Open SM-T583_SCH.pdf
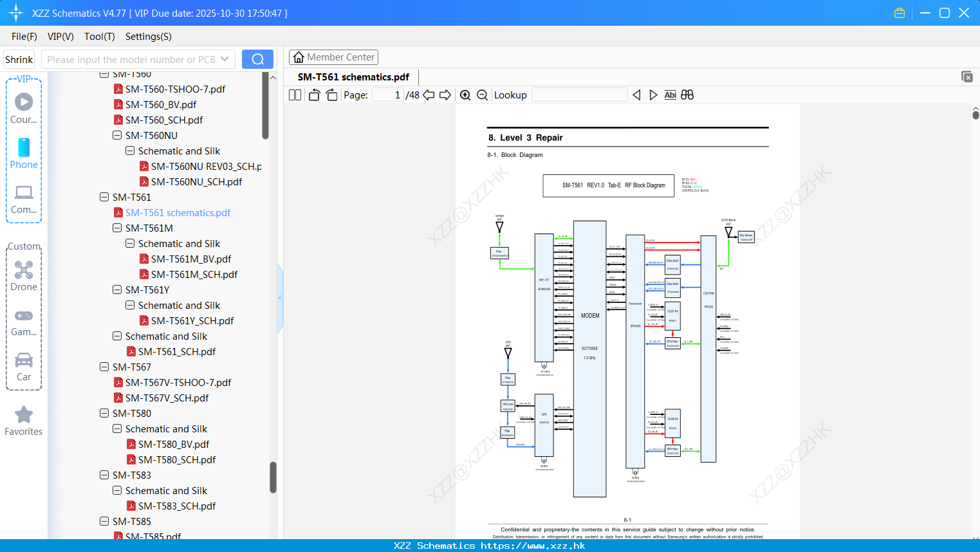The width and height of the screenshot is (980, 552). point(177,506)
